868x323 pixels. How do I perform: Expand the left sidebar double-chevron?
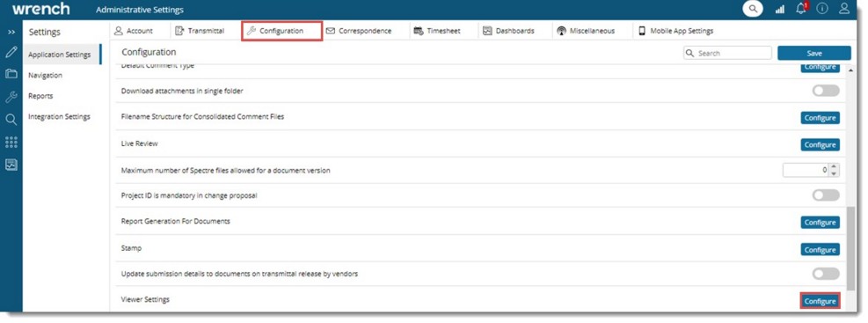[11, 33]
